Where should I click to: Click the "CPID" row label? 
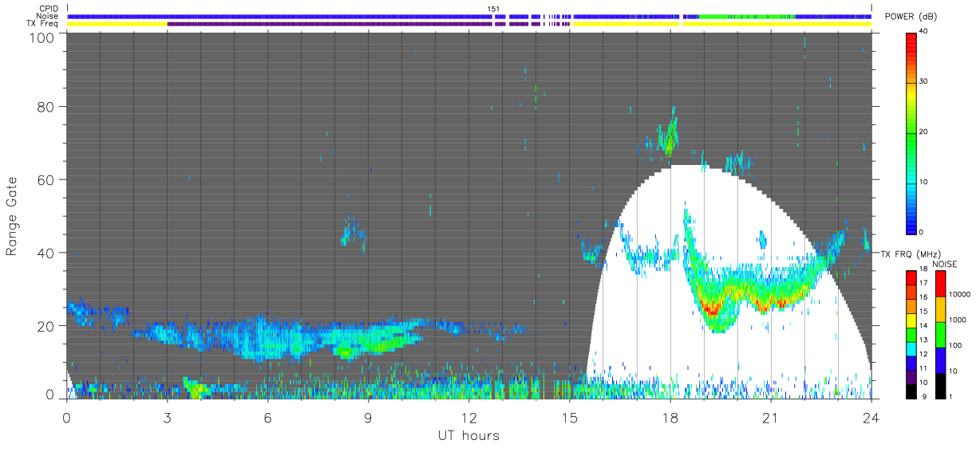pos(49,9)
